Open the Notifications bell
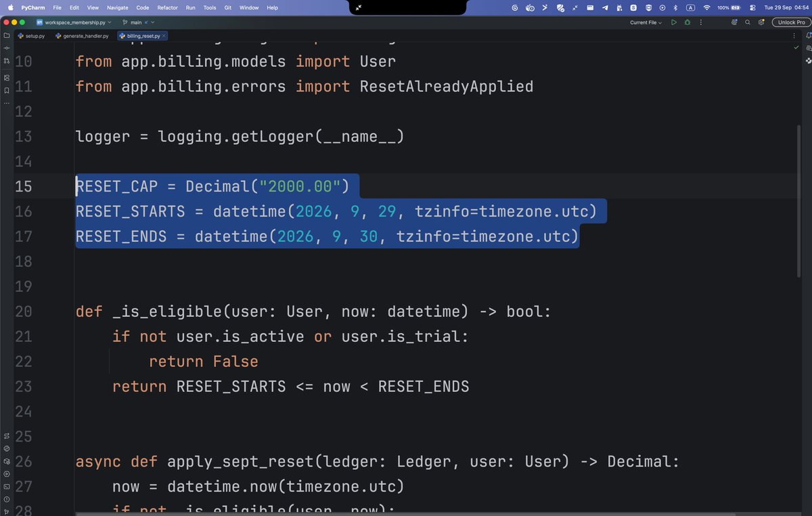812x516 pixels. click(x=808, y=35)
